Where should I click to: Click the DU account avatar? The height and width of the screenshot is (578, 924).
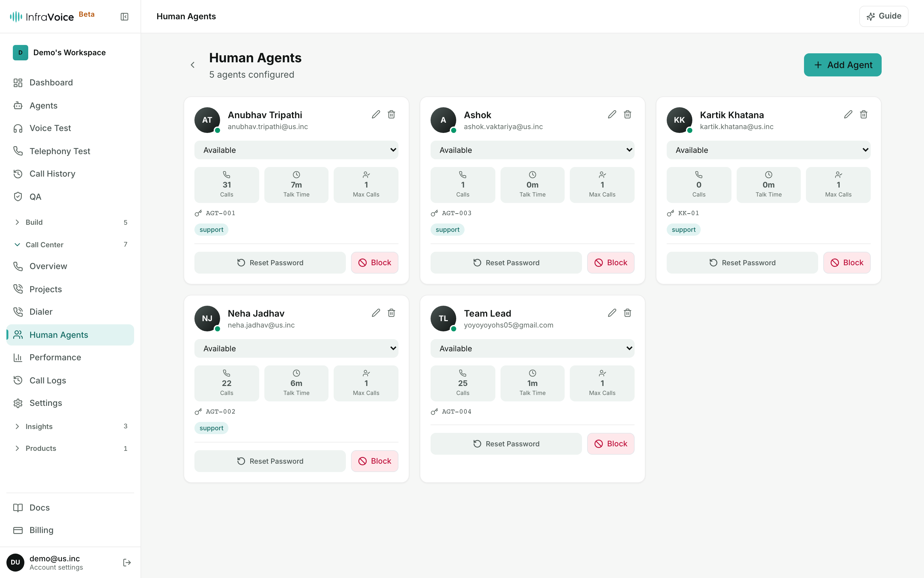point(15,562)
